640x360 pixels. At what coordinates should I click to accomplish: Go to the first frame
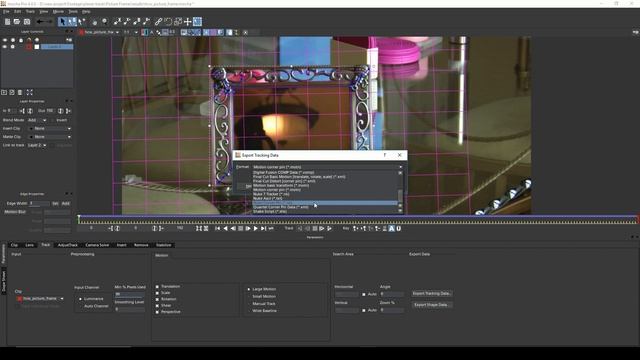[x=218, y=229]
